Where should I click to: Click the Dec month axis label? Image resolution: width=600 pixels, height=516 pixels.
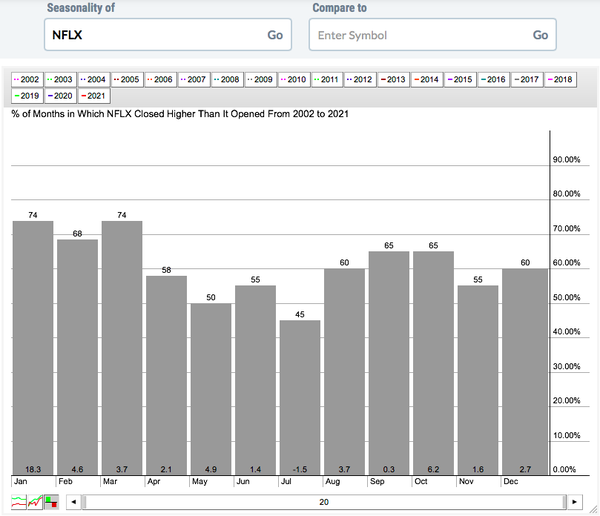tap(511, 481)
